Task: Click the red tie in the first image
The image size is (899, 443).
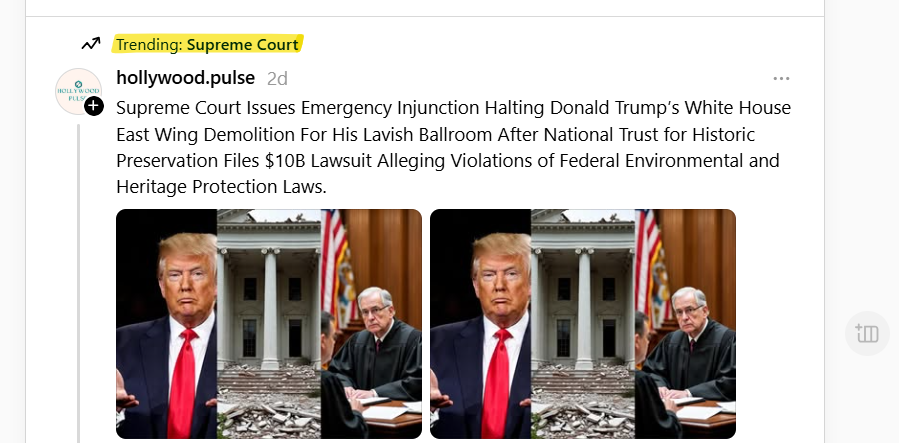Action: pos(182,382)
